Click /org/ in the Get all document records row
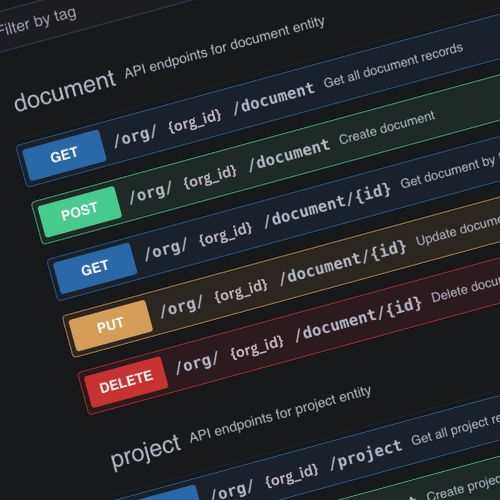The height and width of the screenshot is (500, 500). [x=135, y=137]
